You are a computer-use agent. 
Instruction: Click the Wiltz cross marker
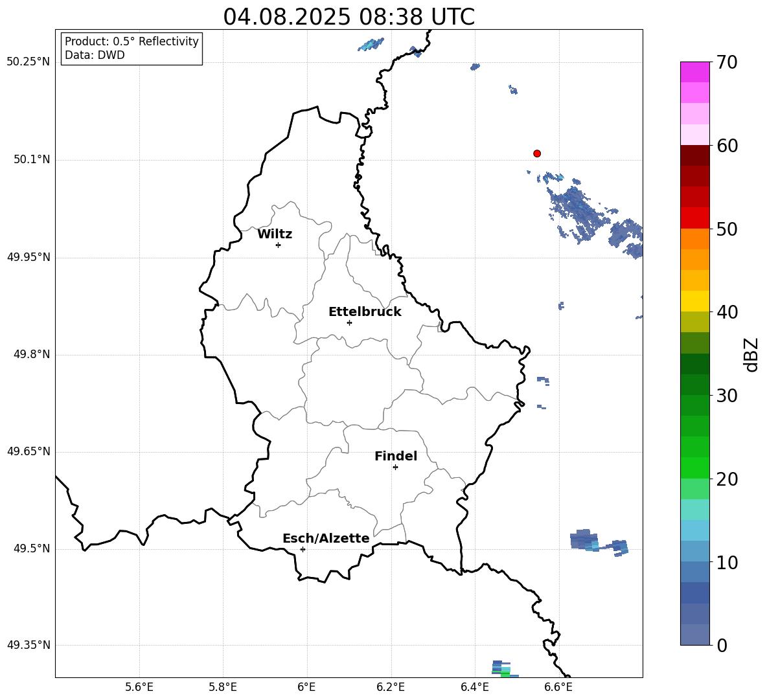(x=279, y=245)
